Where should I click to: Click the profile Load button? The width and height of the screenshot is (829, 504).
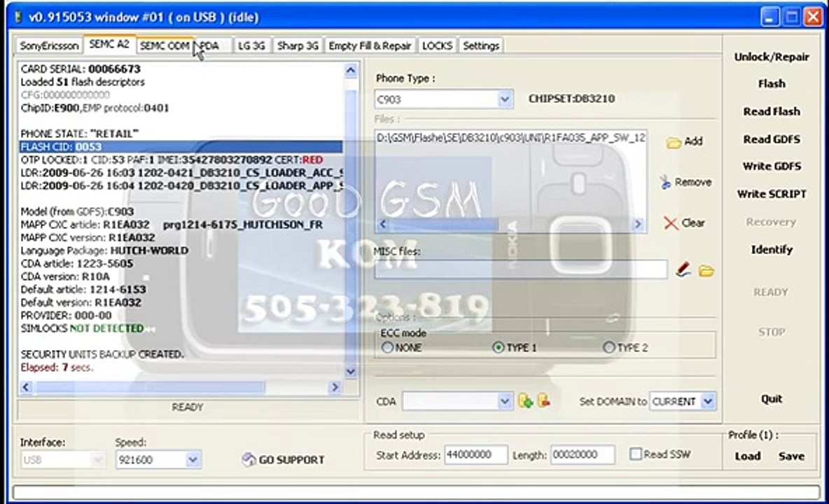748,456
